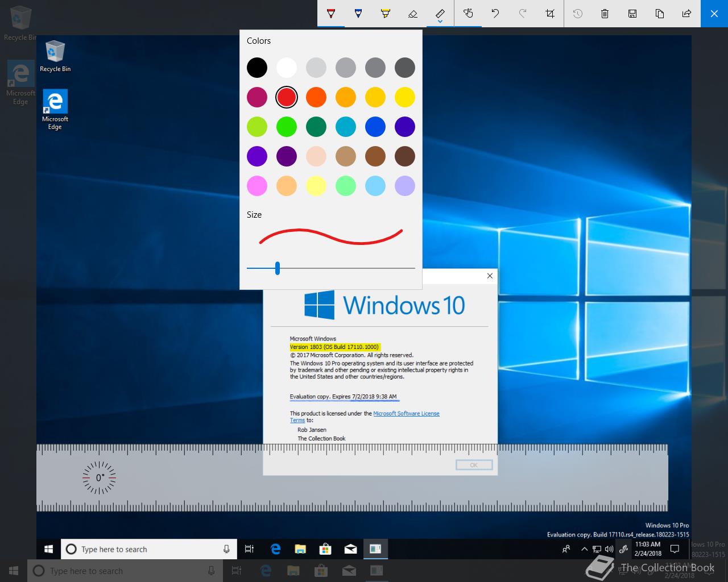
Task: Open Microsoft Edge shortcut in captured desktop
Action: [55, 110]
